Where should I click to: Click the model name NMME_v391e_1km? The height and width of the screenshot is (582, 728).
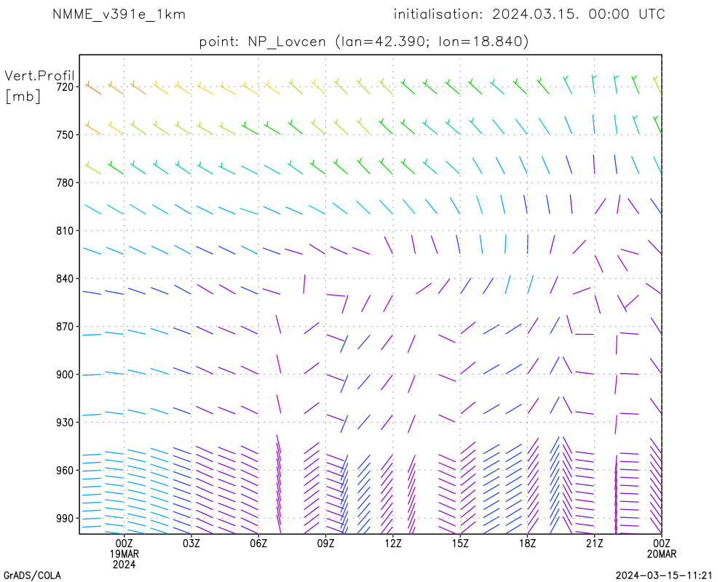tap(119, 15)
